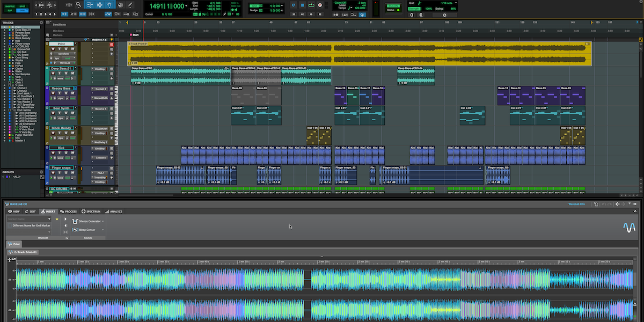Mute the Kick track
This screenshot has width=644, height=322.
(x=72, y=153)
